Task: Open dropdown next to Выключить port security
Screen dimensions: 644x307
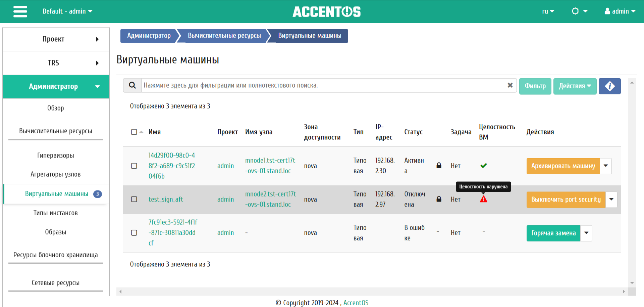Action: tap(611, 200)
